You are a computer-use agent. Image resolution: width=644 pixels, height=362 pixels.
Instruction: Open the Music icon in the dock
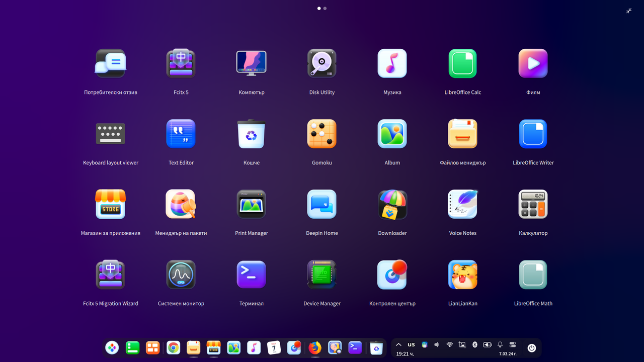click(254, 347)
